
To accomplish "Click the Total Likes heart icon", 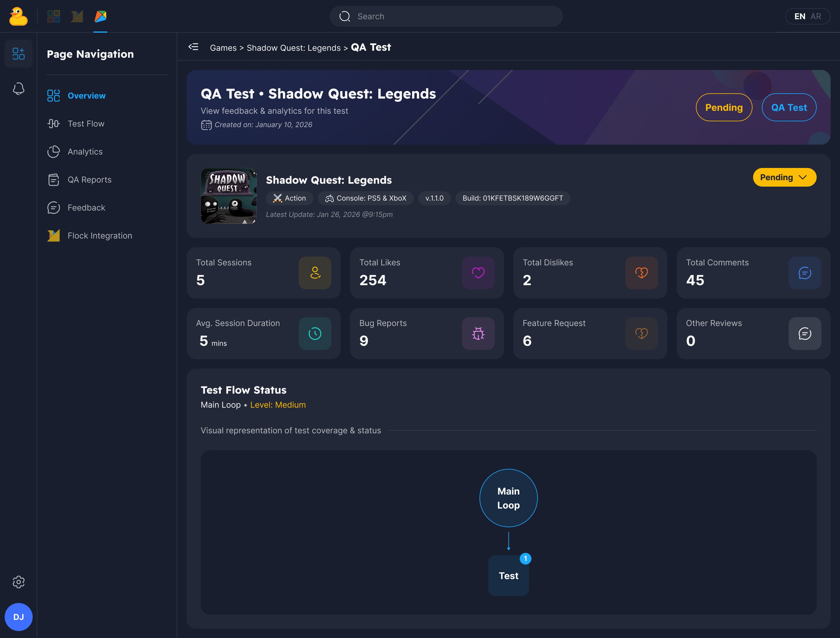I will coord(478,273).
